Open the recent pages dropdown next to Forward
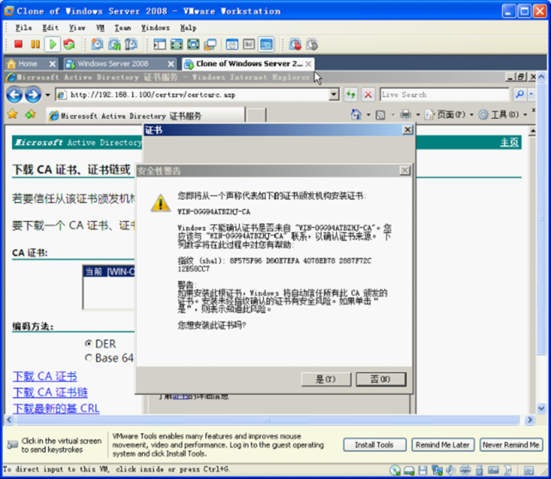This screenshot has width=551, height=479. tap(47, 95)
